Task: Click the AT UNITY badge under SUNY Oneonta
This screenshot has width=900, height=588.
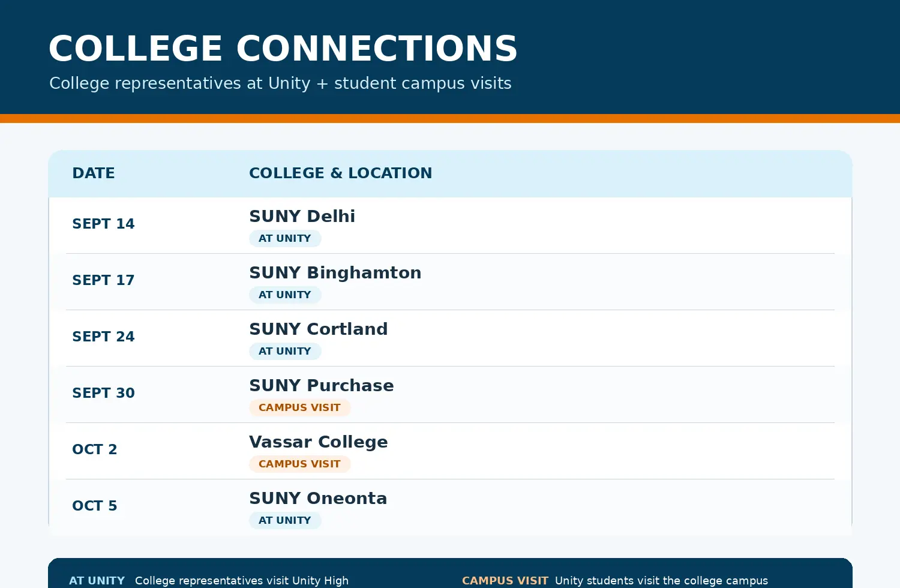Action: (285, 521)
